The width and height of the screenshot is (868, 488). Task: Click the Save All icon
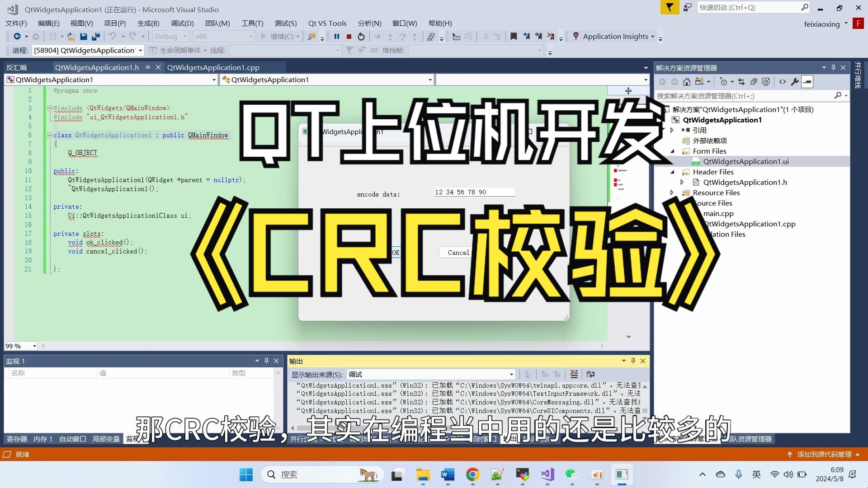click(x=95, y=37)
